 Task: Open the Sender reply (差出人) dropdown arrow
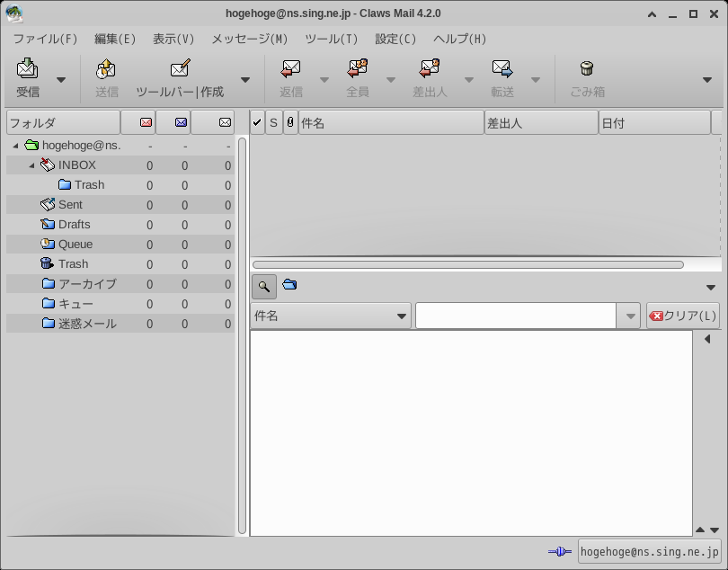(x=469, y=80)
